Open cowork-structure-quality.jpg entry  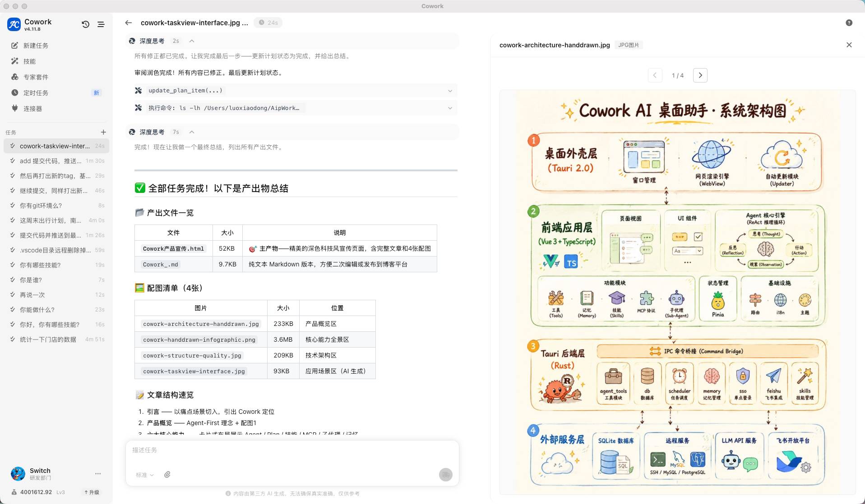(192, 356)
